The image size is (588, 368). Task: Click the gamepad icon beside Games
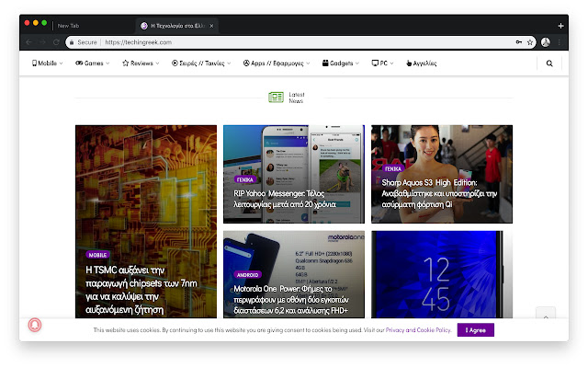tap(79, 63)
